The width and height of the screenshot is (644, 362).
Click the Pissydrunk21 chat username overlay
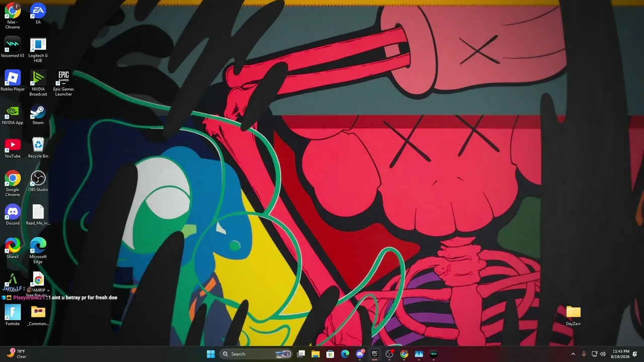click(30, 298)
